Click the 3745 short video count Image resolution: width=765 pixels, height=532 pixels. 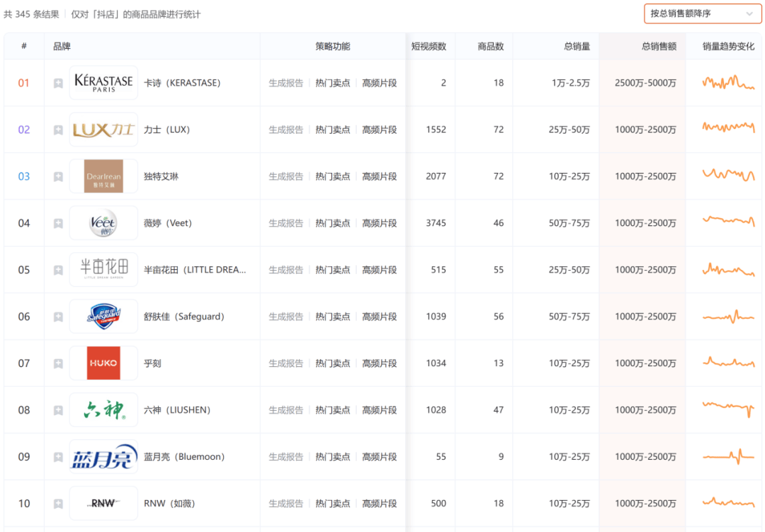(436, 223)
